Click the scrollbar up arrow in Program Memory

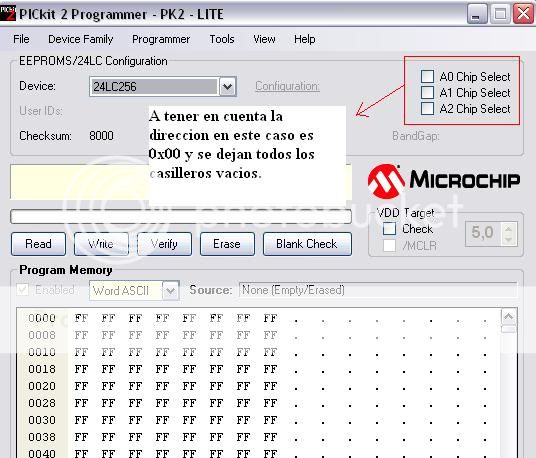(509, 316)
